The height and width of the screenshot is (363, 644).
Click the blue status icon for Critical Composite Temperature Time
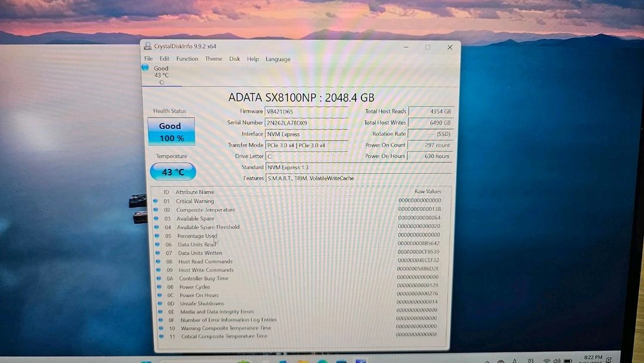pyautogui.click(x=162, y=336)
